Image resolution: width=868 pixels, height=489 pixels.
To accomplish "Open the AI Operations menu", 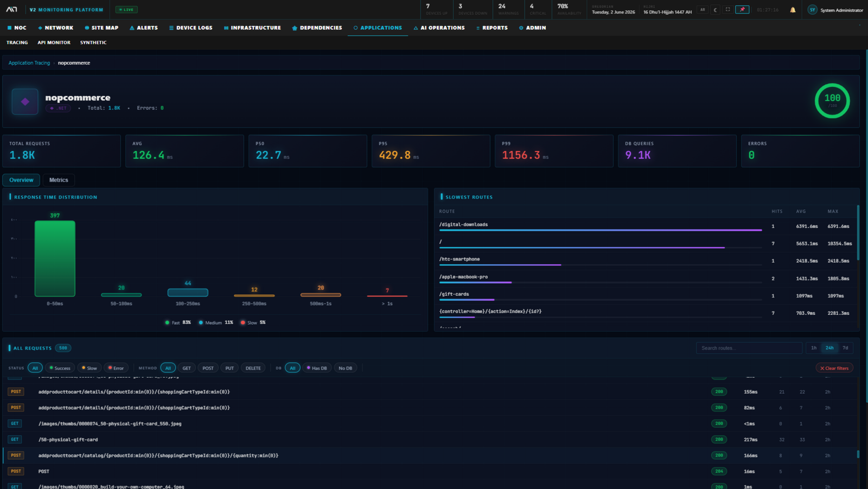I will pos(439,28).
